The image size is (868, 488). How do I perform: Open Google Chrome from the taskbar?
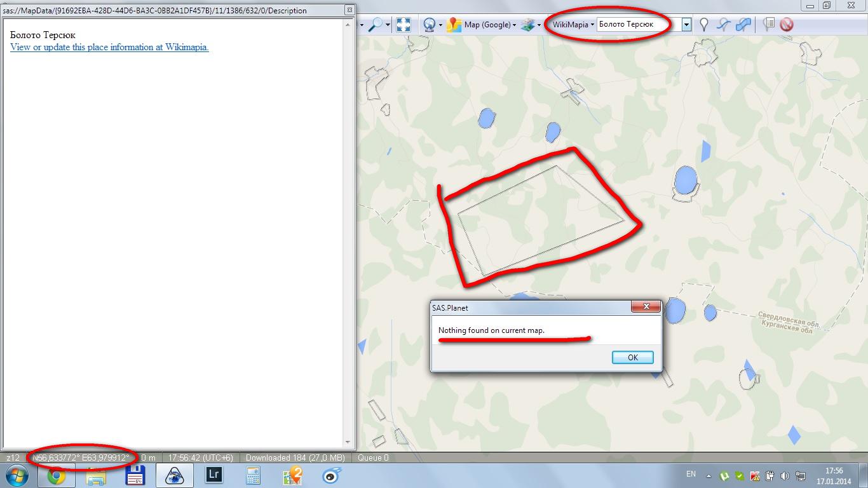point(57,475)
